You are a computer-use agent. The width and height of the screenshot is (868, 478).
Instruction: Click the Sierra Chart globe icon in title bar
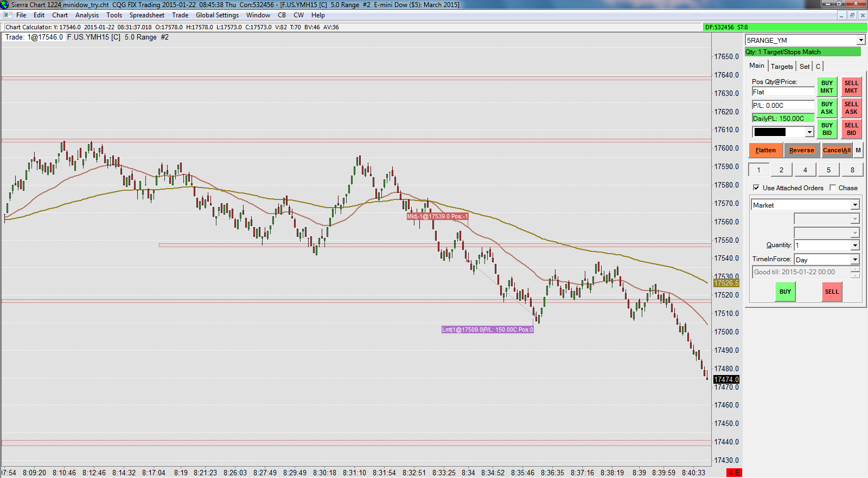pos(5,5)
